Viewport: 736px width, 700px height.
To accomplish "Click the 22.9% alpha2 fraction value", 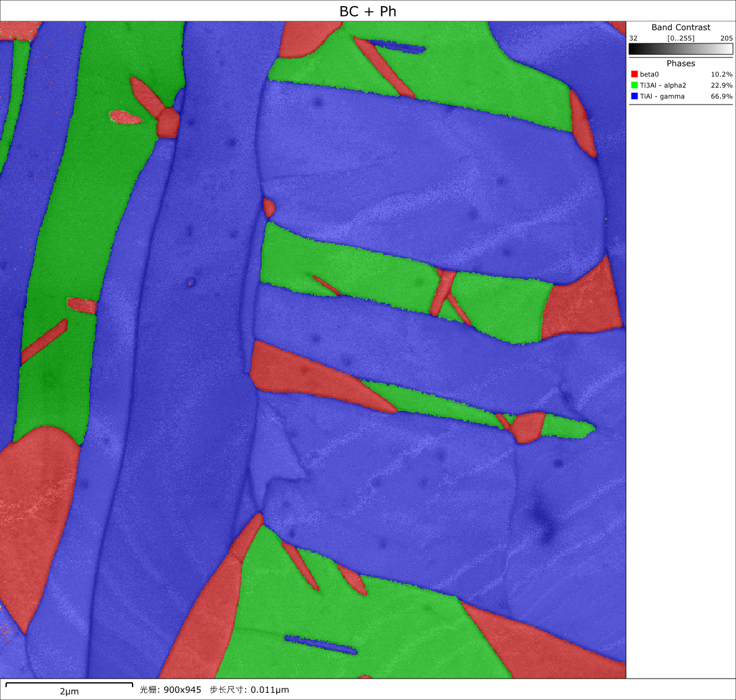I will tap(721, 86).
